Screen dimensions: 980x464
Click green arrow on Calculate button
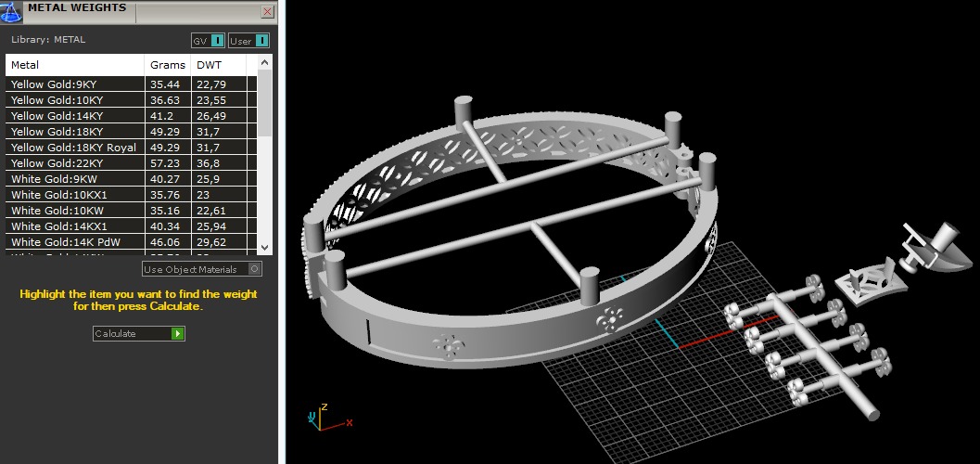click(x=178, y=333)
